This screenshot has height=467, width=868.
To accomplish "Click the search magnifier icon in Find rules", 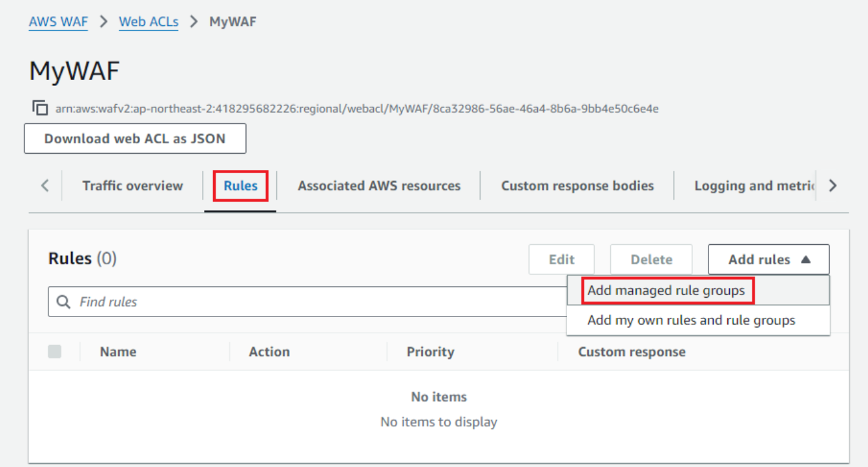I will (64, 302).
